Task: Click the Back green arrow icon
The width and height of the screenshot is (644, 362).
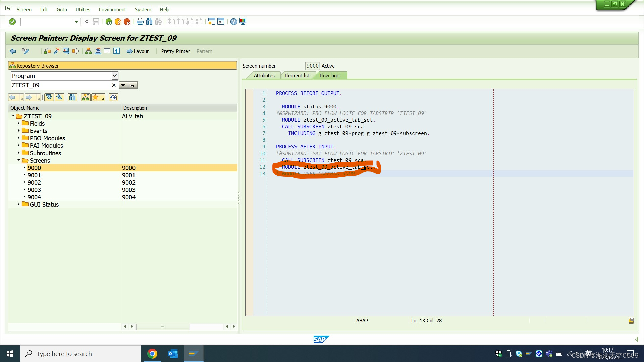Action: [x=109, y=21]
